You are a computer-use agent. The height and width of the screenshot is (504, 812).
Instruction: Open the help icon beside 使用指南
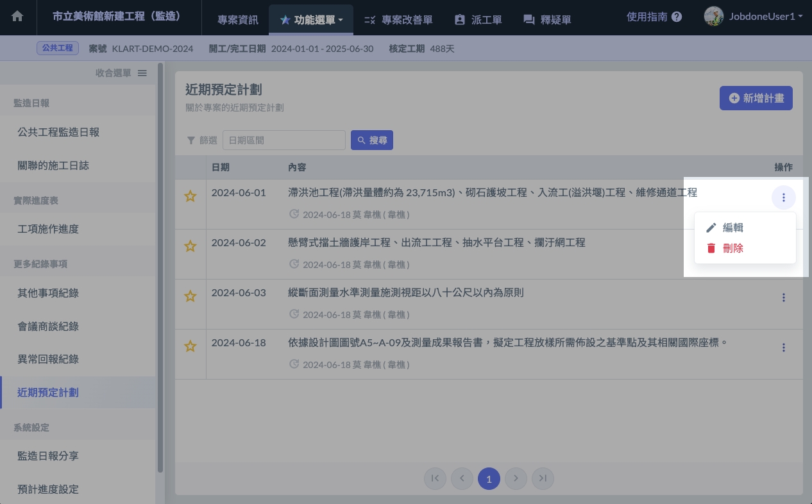677,17
